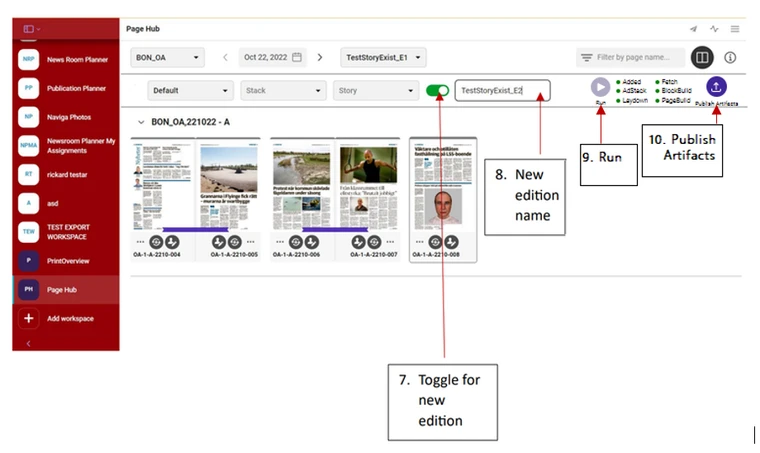Image resolution: width=760 pixels, height=453 pixels.
Task: Click the Publish Artifacts upload icon
Action: pos(716,87)
